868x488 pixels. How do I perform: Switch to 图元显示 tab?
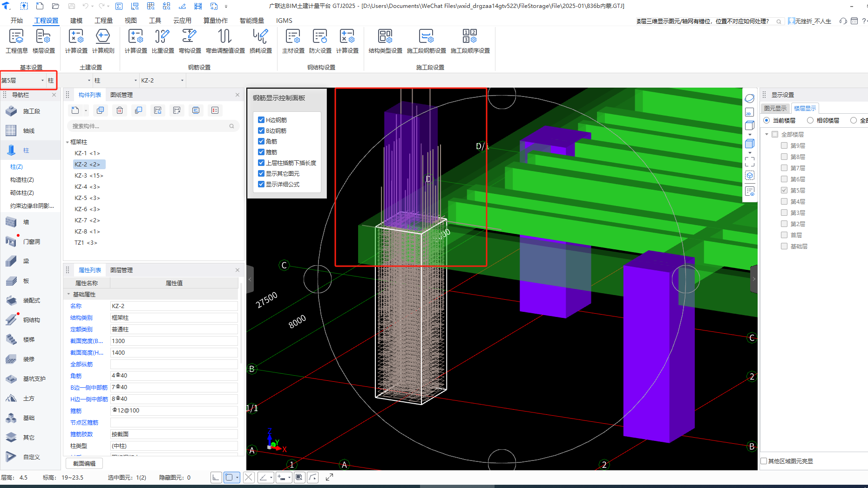(775, 108)
